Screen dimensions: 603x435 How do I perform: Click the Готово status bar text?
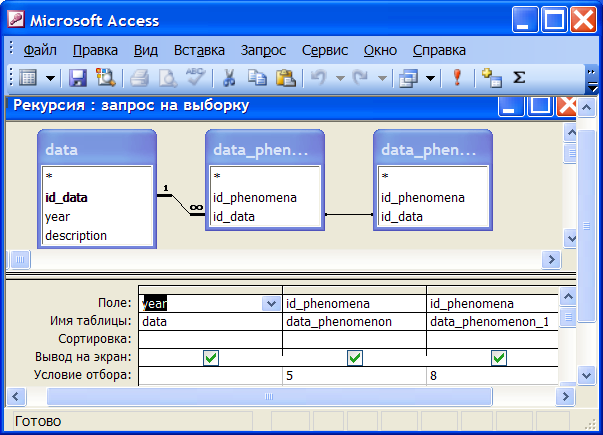coord(38,421)
